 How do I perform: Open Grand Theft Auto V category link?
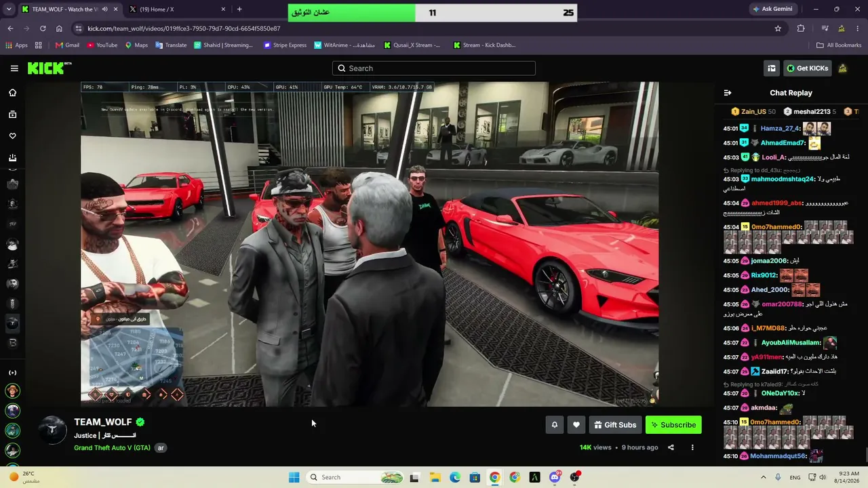[112, 448]
